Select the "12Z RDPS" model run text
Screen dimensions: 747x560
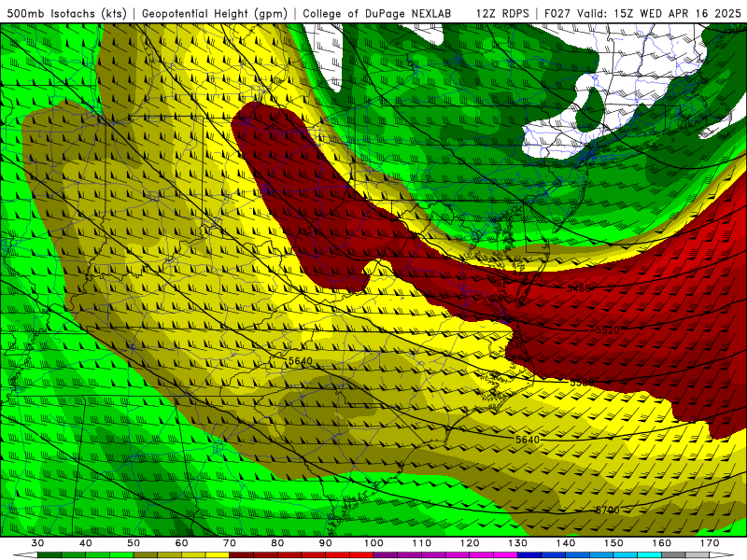502,14
